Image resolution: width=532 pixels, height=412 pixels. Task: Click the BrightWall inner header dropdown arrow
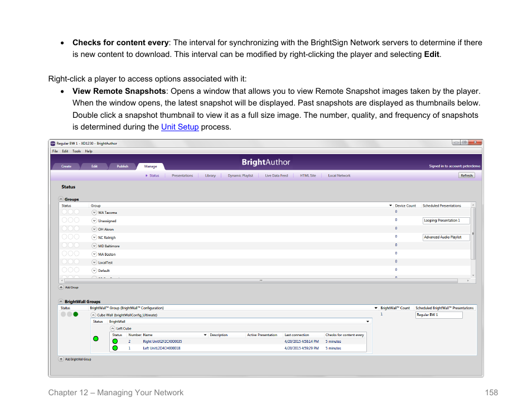[x=368, y=322]
